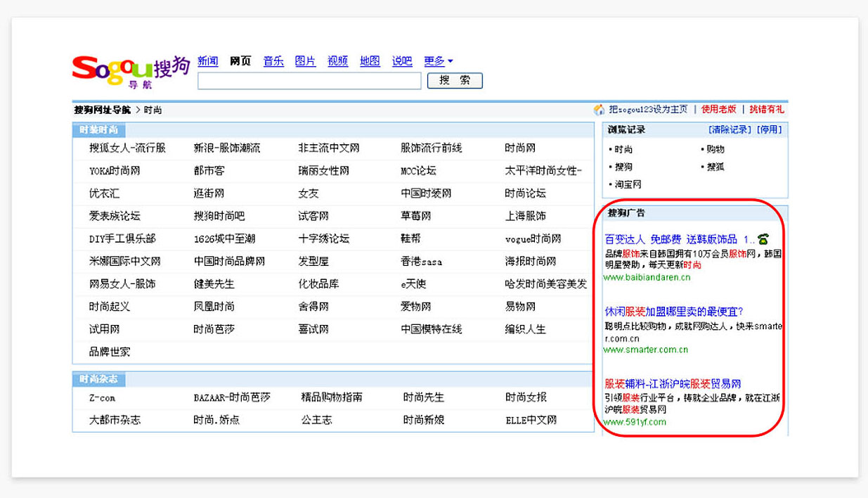Focus the Sogou search input box
This screenshot has width=868, height=498.
[x=309, y=81]
